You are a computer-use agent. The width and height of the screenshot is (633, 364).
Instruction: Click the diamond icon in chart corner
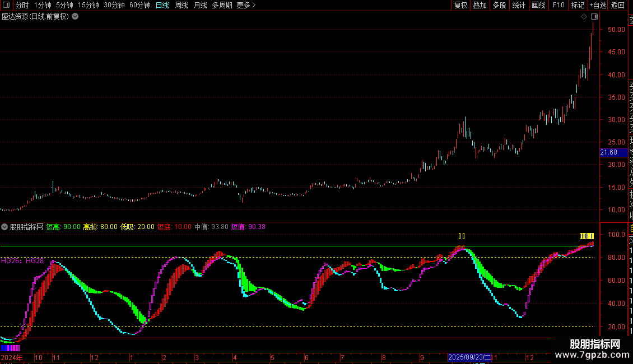click(x=584, y=17)
